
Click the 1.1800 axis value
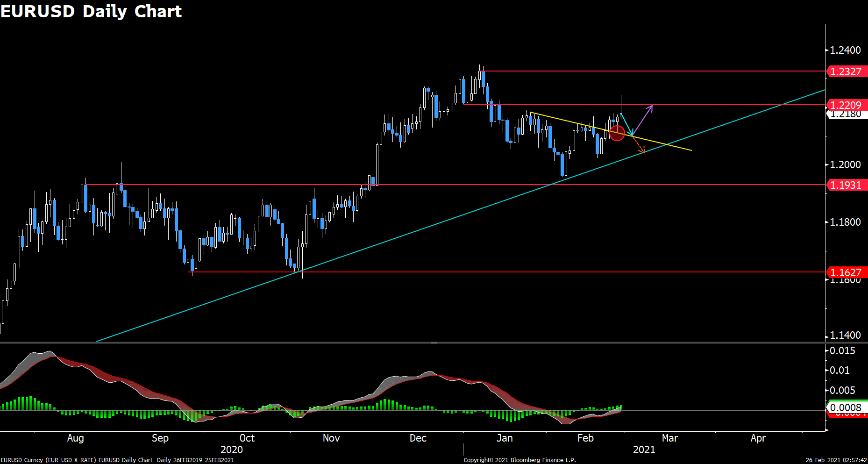[845, 222]
